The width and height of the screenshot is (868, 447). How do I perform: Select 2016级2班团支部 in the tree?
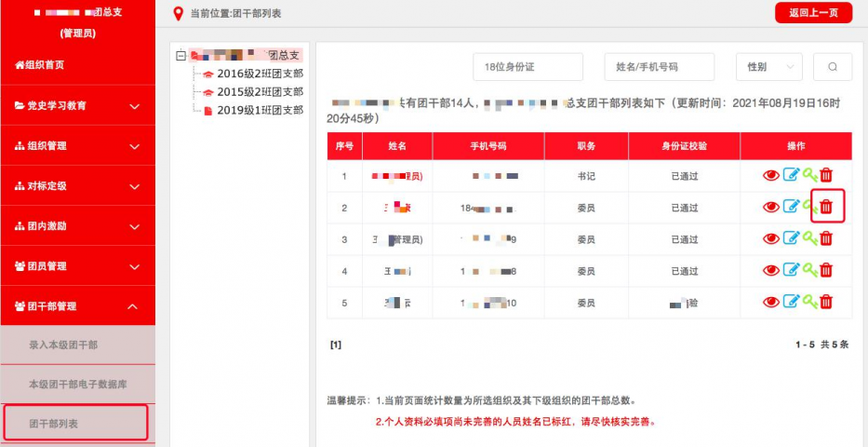click(x=260, y=74)
